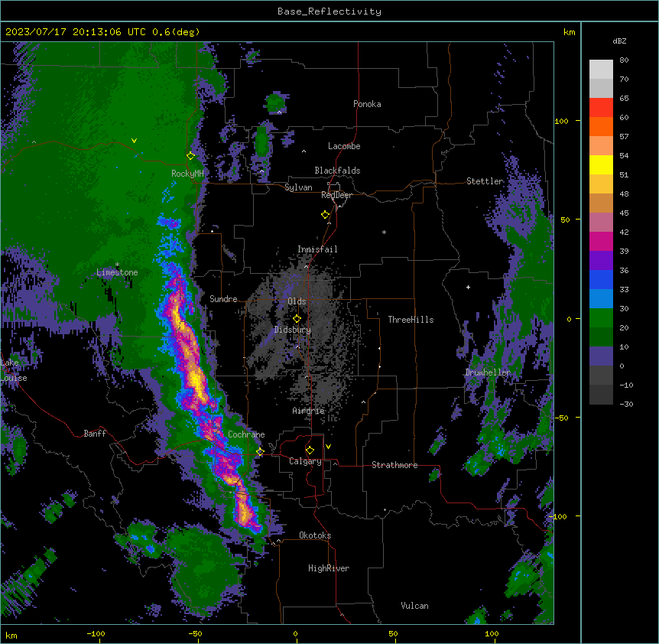The width and height of the screenshot is (659, 644).
Task: Click the yellow station marker south of RedDeer
Action: pos(326,215)
